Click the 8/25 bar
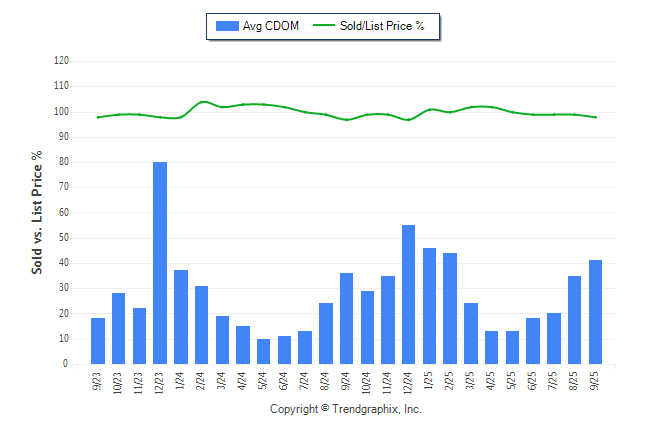Image resolution: width=646 pixels, height=434 pixels. pos(575,320)
